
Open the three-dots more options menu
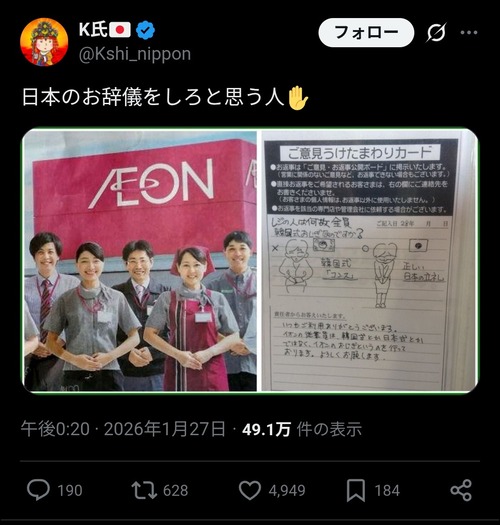coord(469,32)
